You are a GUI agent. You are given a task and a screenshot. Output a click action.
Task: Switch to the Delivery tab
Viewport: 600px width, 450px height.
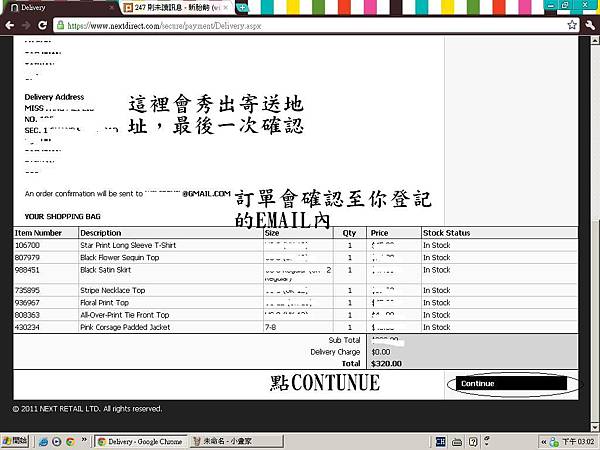click(x=61, y=8)
